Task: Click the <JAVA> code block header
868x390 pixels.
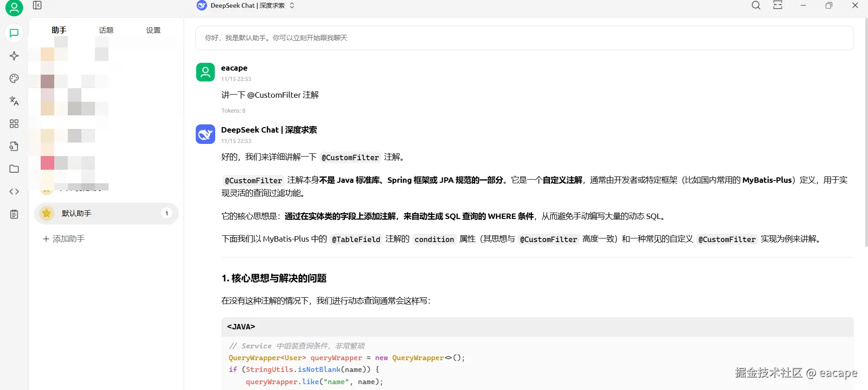Action: click(x=538, y=327)
